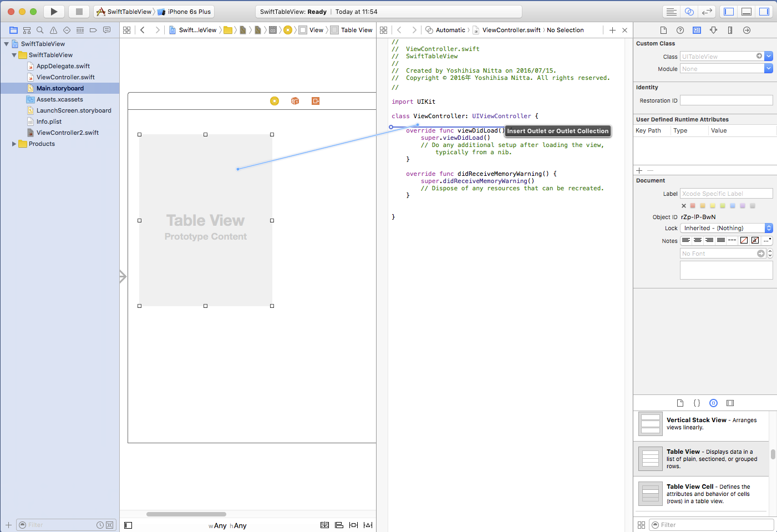Toggle the document outline button
The height and width of the screenshot is (532, 777).
(128, 525)
